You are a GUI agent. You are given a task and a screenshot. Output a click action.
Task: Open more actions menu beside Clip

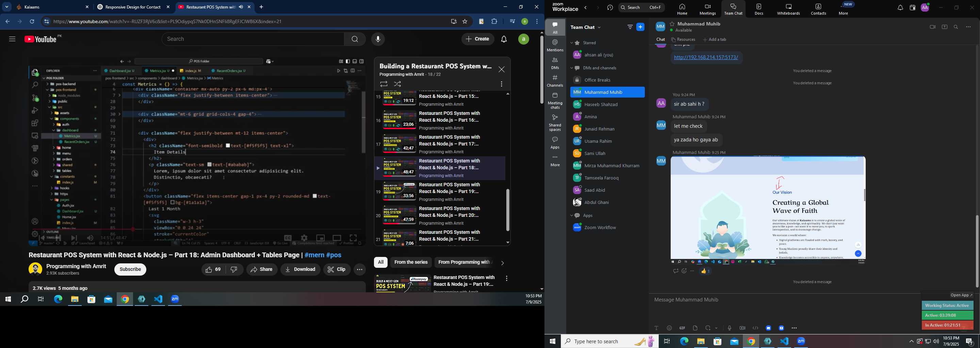pos(360,269)
